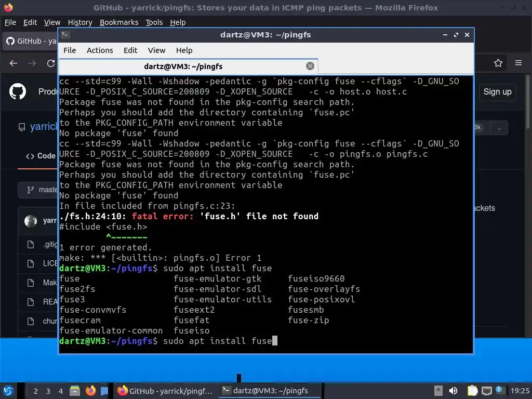Click 'fusesmb' in the completion list
Image resolution: width=532 pixels, height=399 pixels.
(305, 310)
